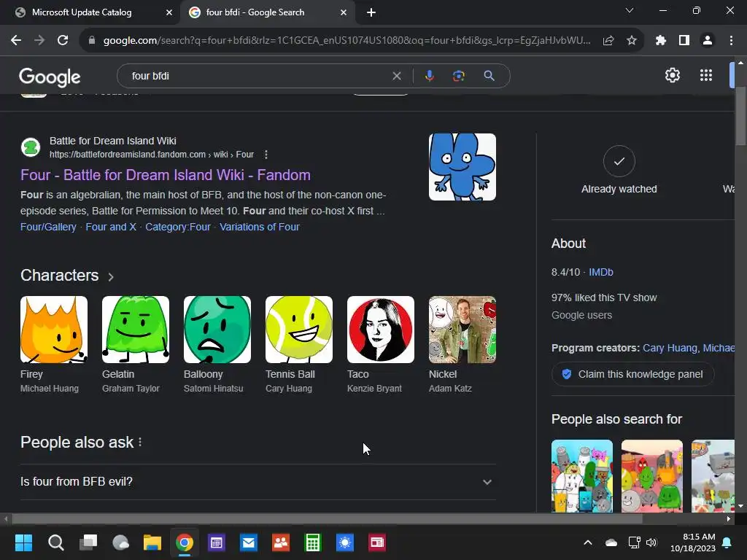This screenshot has width=747, height=560.
Task: Open the Four and X sitelink
Action: pos(111,227)
